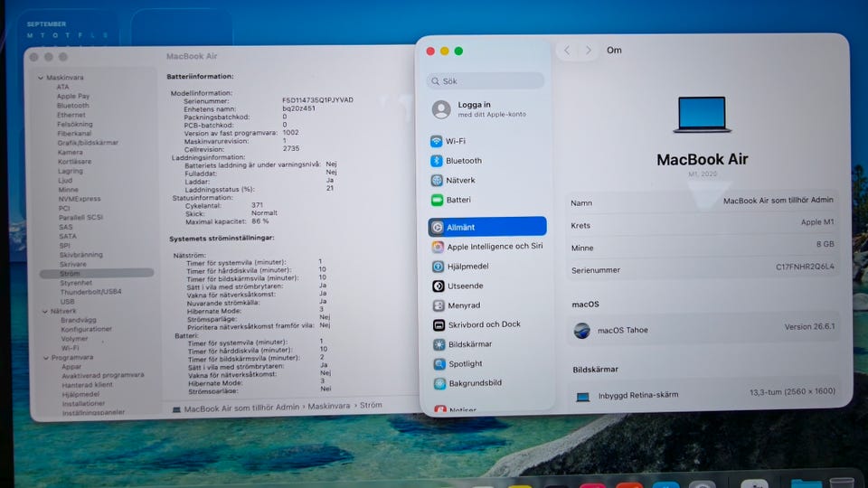
Task: Select Avaktiverad programvara tree item
Action: pyautogui.click(x=103, y=375)
